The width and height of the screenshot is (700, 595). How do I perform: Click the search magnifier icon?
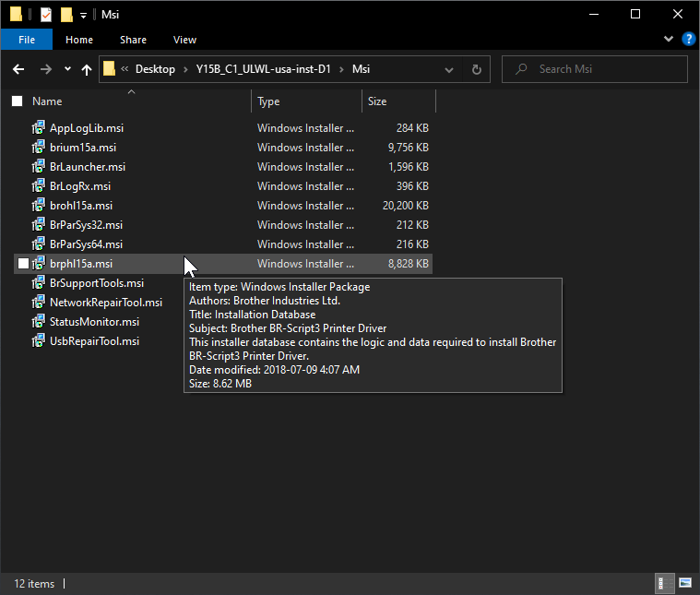pos(521,69)
